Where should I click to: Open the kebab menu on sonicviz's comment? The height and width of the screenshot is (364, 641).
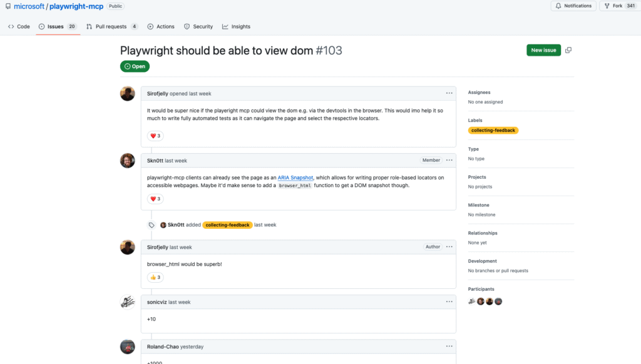point(449,301)
